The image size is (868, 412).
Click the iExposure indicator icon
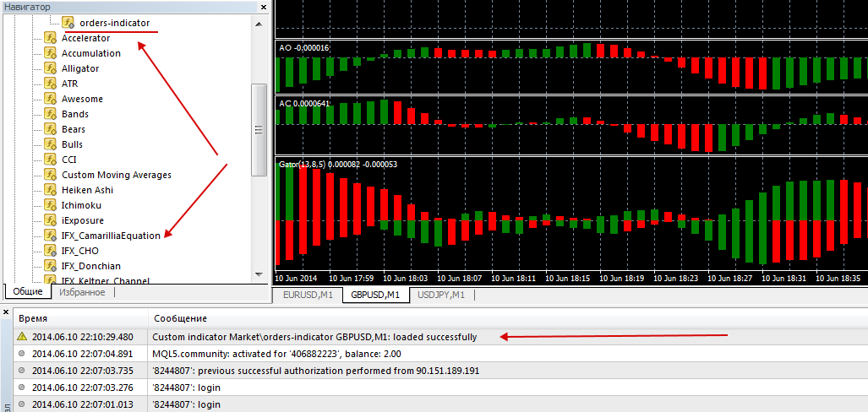[x=51, y=220]
